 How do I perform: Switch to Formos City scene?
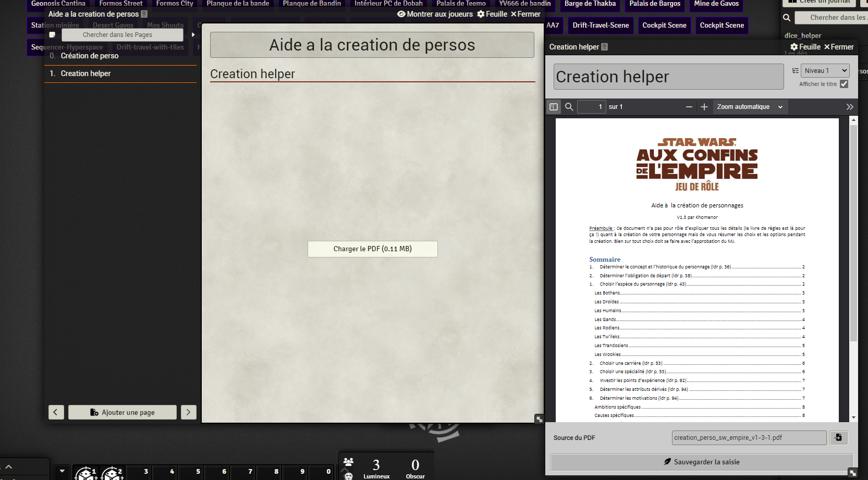pos(175,4)
